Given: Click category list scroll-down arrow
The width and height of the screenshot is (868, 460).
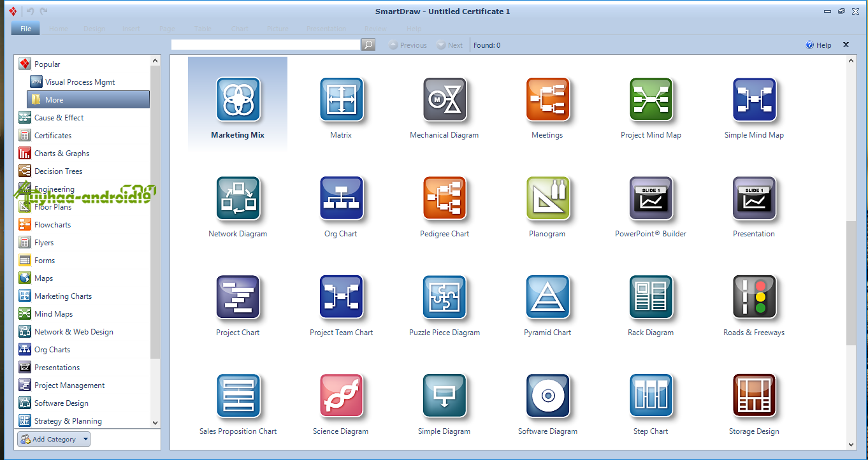Looking at the screenshot, I should 156,422.
